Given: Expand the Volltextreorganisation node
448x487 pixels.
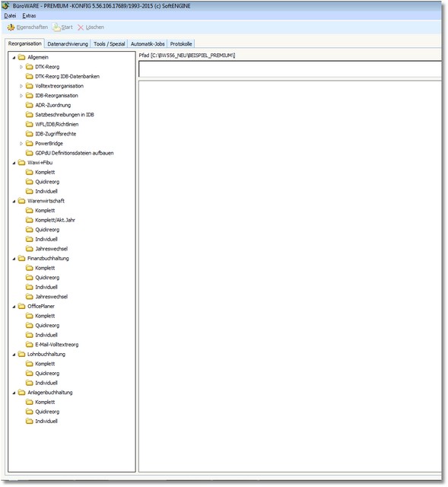Looking at the screenshot, I should [x=21, y=86].
